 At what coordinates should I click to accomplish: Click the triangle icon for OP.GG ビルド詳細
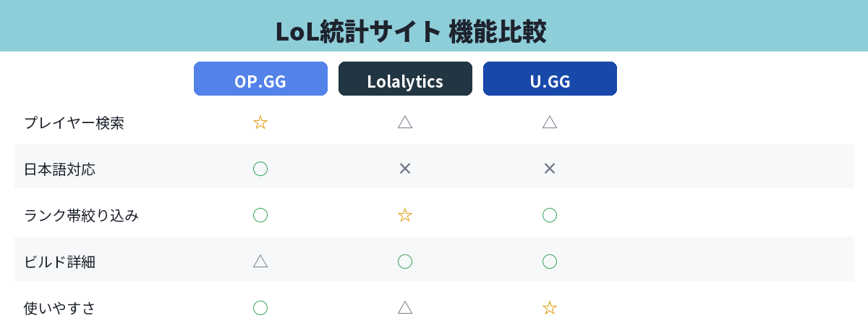[260, 262]
